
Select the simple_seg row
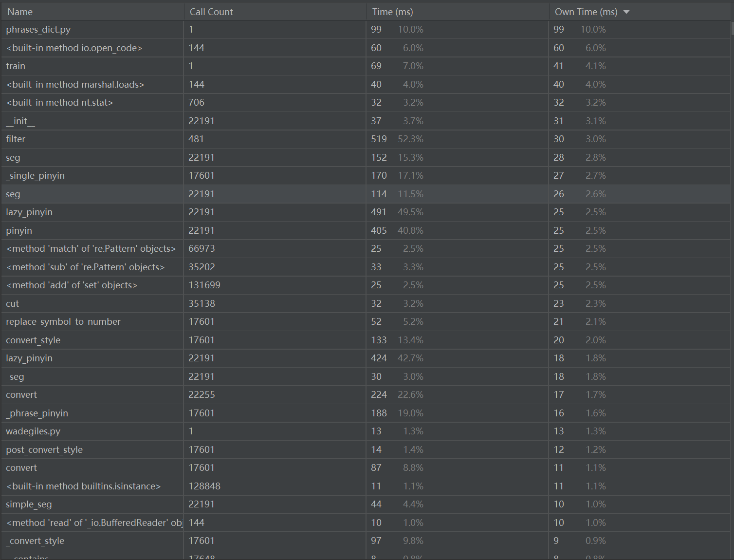click(29, 504)
